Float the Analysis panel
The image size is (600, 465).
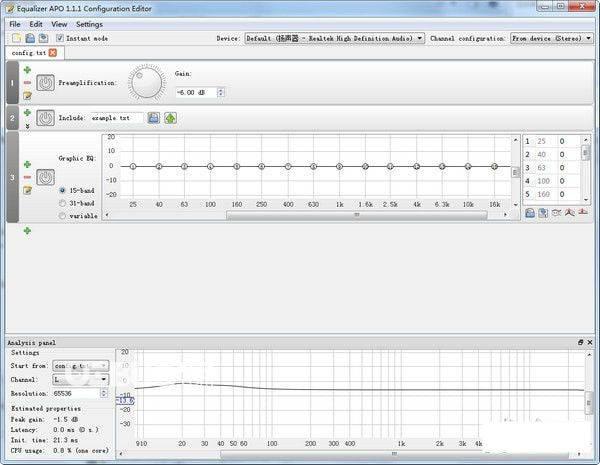[x=580, y=343]
